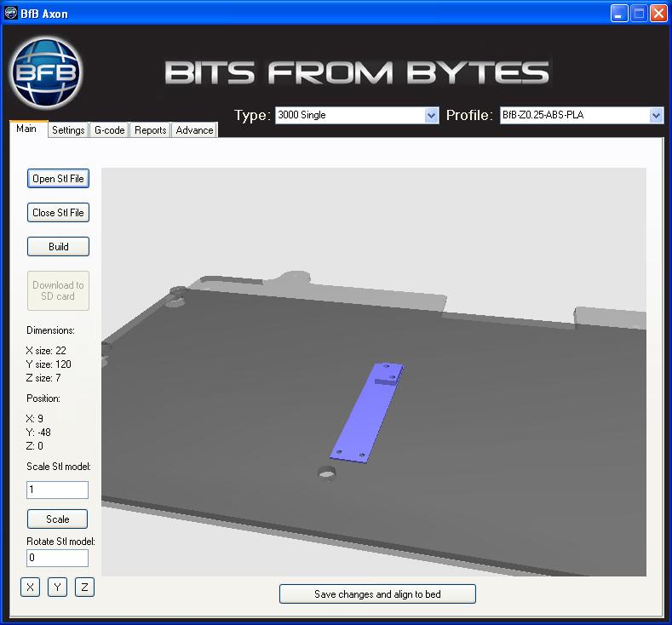Click Save changes and align to bed
The image size is (672, 625).
[x=377, y=594]
